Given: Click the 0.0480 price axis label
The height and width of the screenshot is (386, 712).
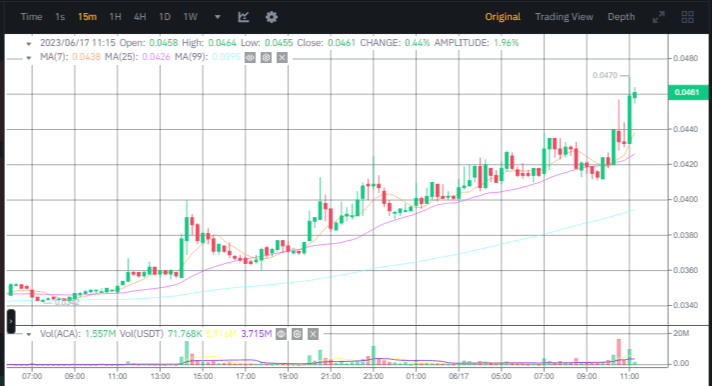Looking at the screenshot, I should [x=685, y=59].
